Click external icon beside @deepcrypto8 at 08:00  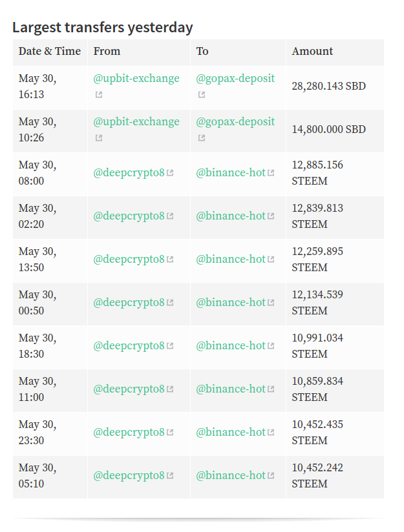click(x=170, y=173)
